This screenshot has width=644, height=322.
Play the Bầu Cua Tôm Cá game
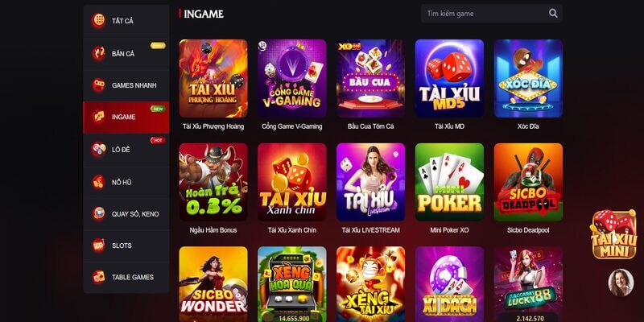pos(371,78)
